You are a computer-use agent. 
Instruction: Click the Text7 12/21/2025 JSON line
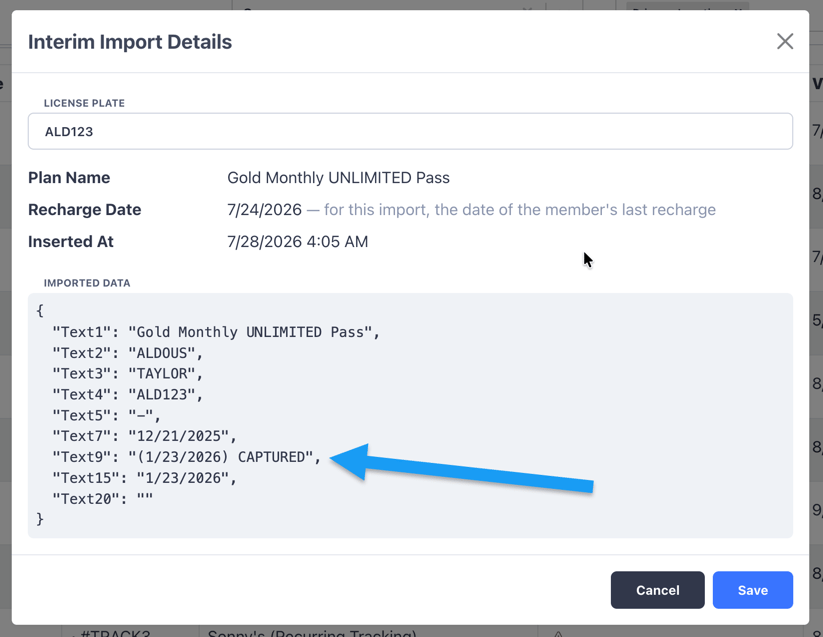(x=144, y=436)
